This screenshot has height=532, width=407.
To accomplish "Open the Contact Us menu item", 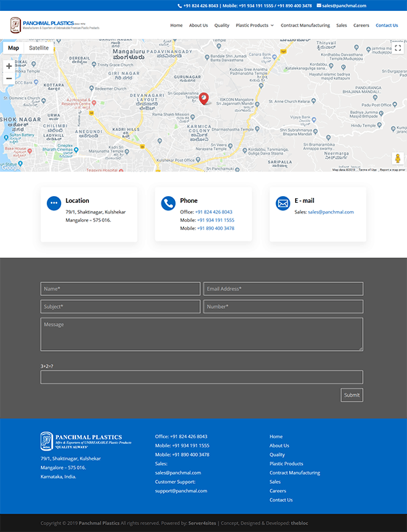I will coord(387,26).
